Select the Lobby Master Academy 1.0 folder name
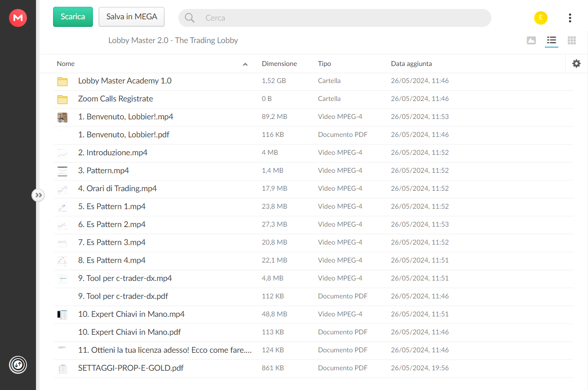This screenshot has height=390, width=588. click(x=125, y=81)
